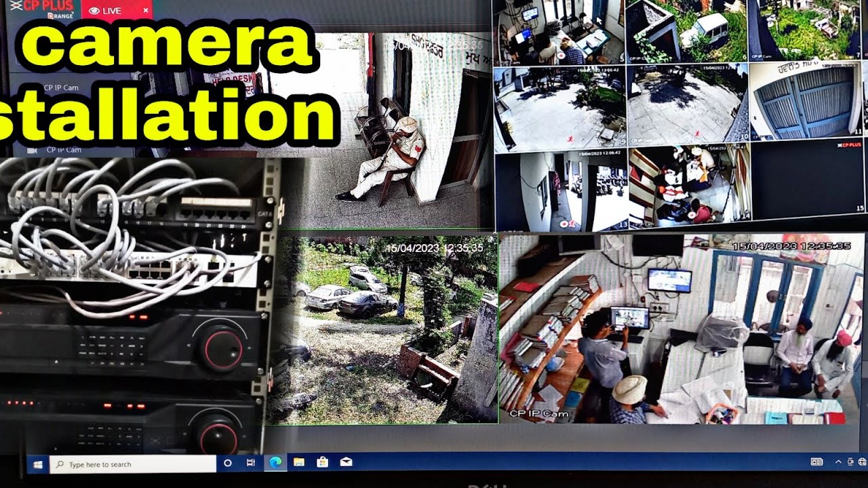Launch Microsoft Edge from the taskbar
Viewport: 868px width, 488px height.
pyautogui.click(x=275, y=463)
